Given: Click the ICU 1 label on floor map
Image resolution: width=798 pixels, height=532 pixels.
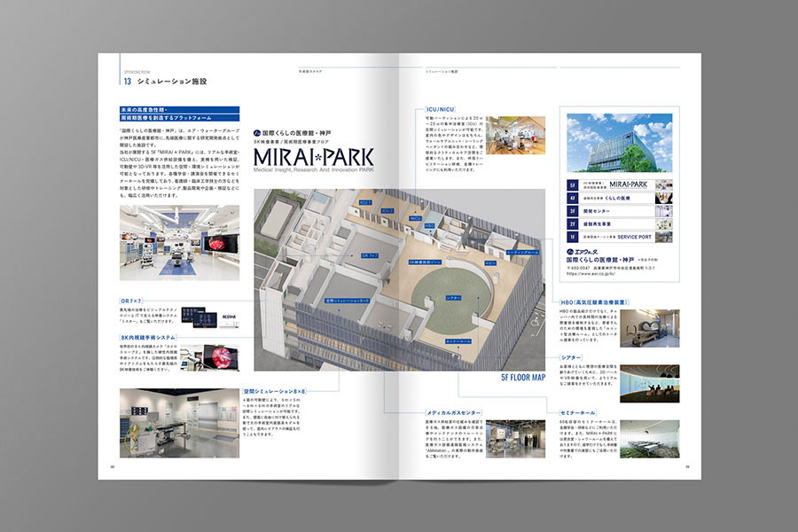Looking at the screenshot, I should point(365,203).
